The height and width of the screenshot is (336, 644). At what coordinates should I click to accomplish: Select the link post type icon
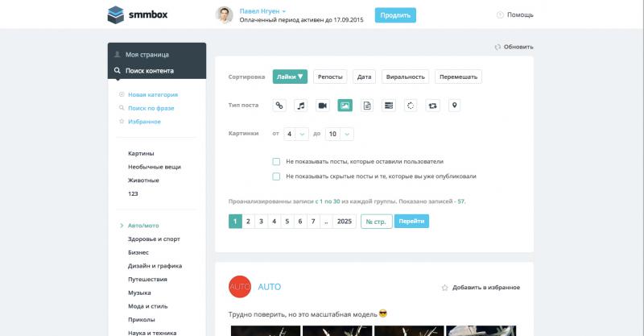tap(279, 106)
